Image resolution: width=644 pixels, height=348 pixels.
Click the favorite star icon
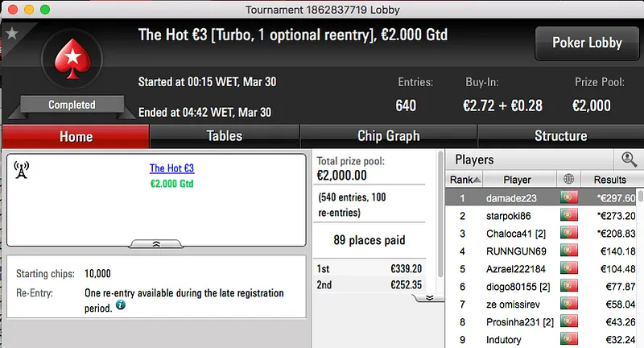point(11,33)
